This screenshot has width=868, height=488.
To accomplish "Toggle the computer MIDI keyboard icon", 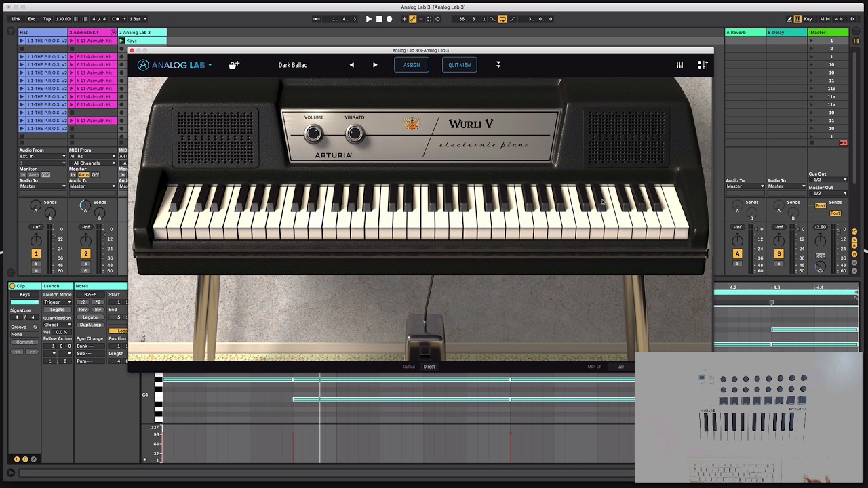I will click(797, 19).
